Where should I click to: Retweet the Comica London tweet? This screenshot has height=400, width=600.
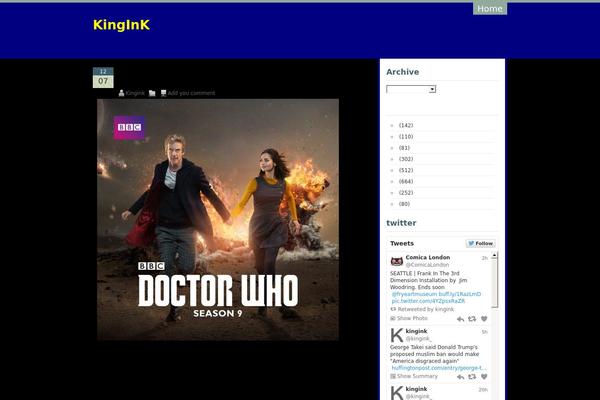472,319
